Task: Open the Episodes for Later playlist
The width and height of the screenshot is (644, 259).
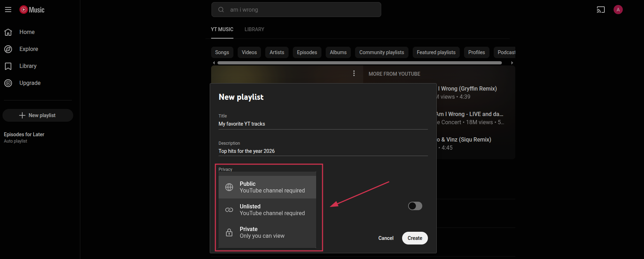Action: pyautogui.click(x=24, y=137)
